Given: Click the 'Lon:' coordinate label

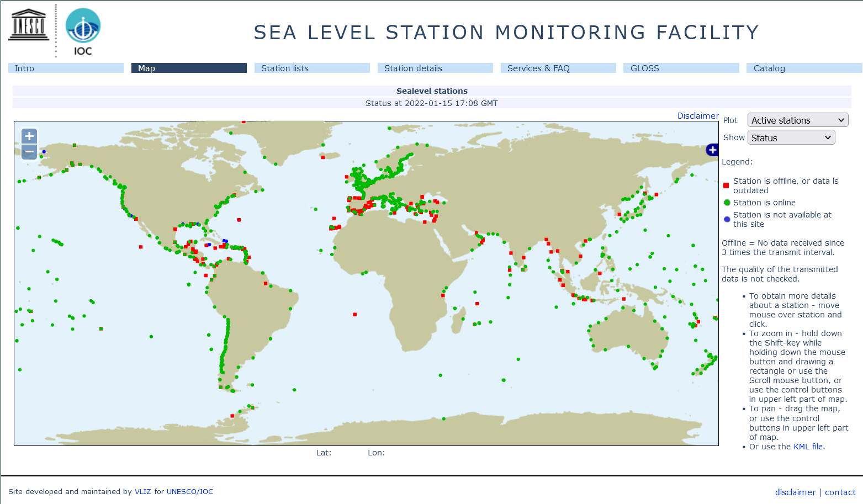Looking at the screenshot, I should point(376,453).
